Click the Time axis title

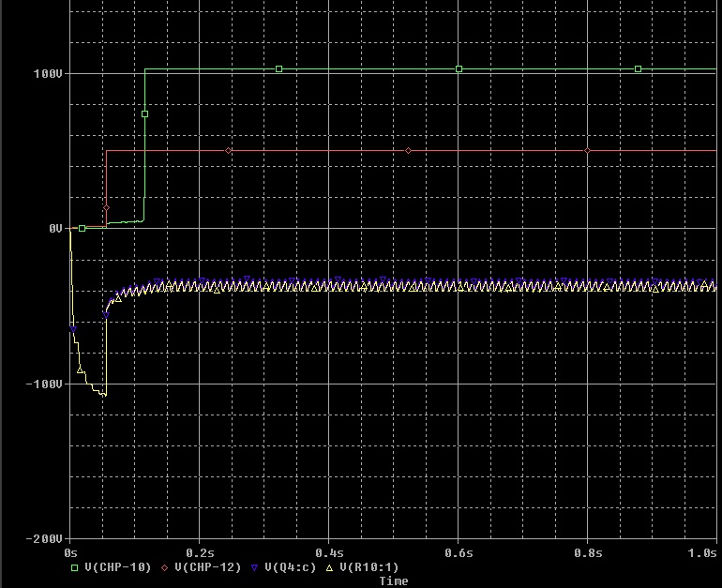coord(394,581)
